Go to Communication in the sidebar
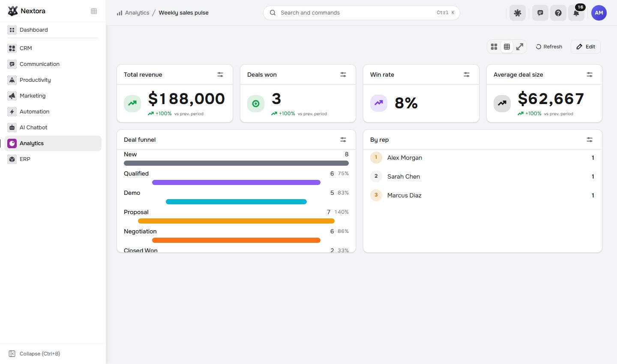The height and width of the screenshot is (364, 617). [x=53, y=64]
